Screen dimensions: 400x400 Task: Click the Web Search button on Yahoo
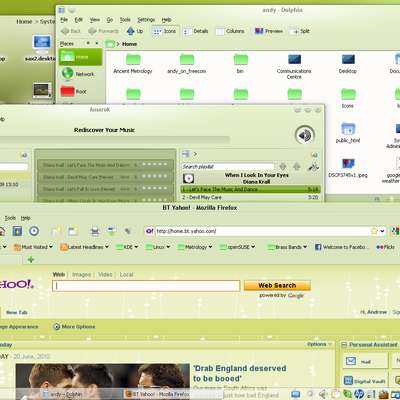pos(277,285)
